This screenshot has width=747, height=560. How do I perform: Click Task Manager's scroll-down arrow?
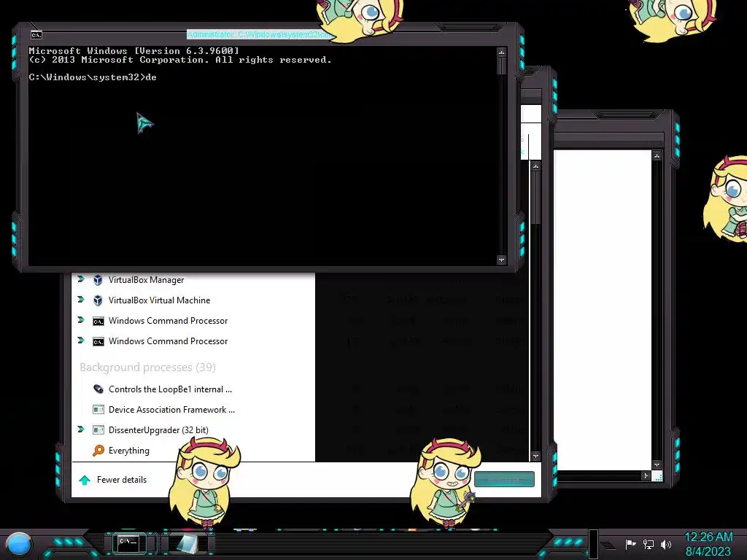tap(536, 456)
